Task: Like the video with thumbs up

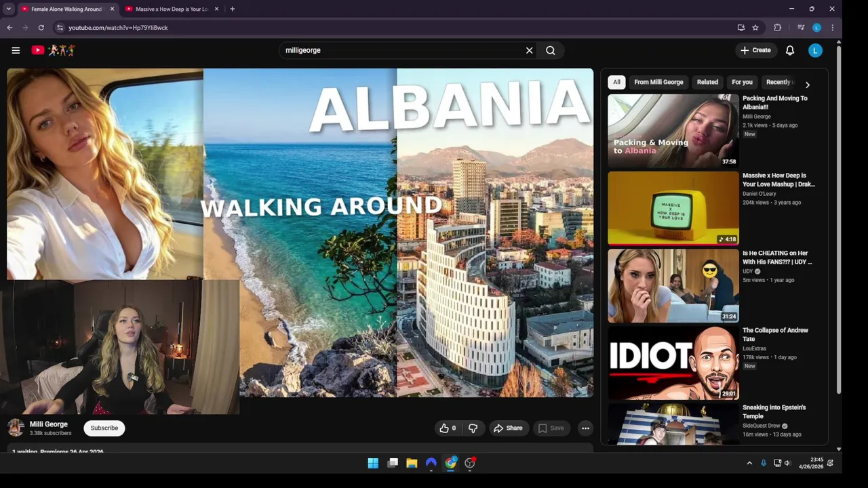Action: click(447, 428)
